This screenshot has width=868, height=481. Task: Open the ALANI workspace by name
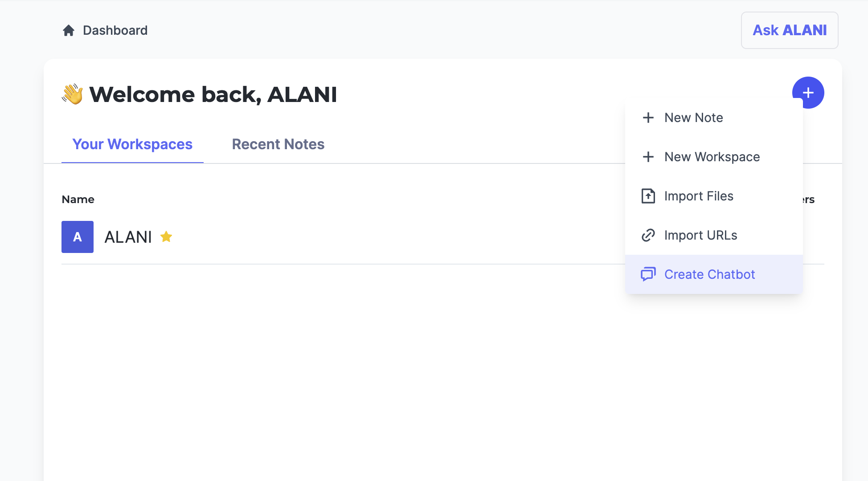click(x=128, y=237)
